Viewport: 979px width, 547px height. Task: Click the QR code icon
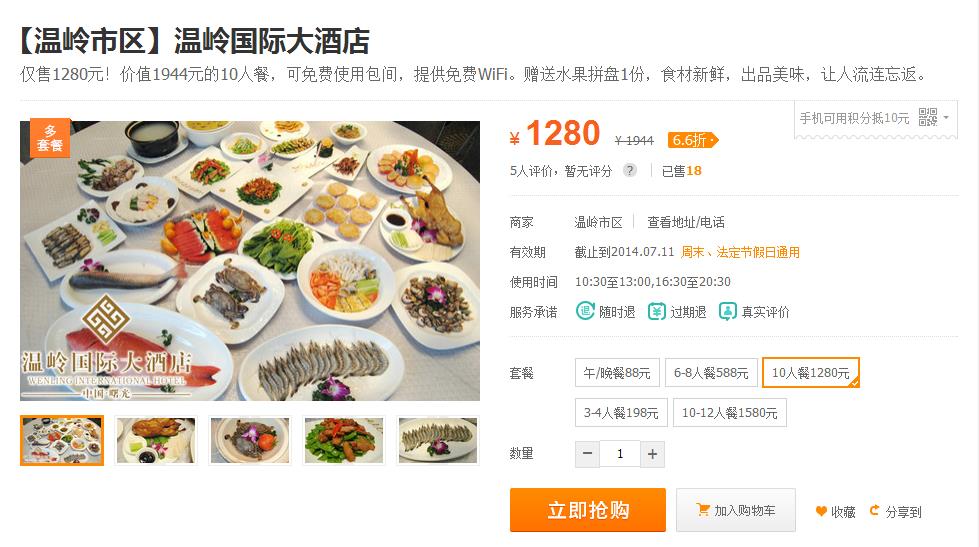[928, 117]
